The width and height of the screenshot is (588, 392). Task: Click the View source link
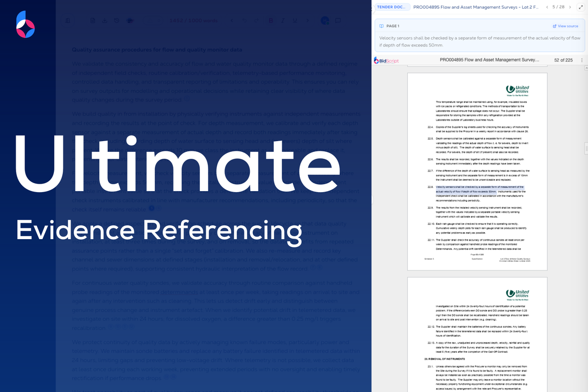click(x=566, y=25)
